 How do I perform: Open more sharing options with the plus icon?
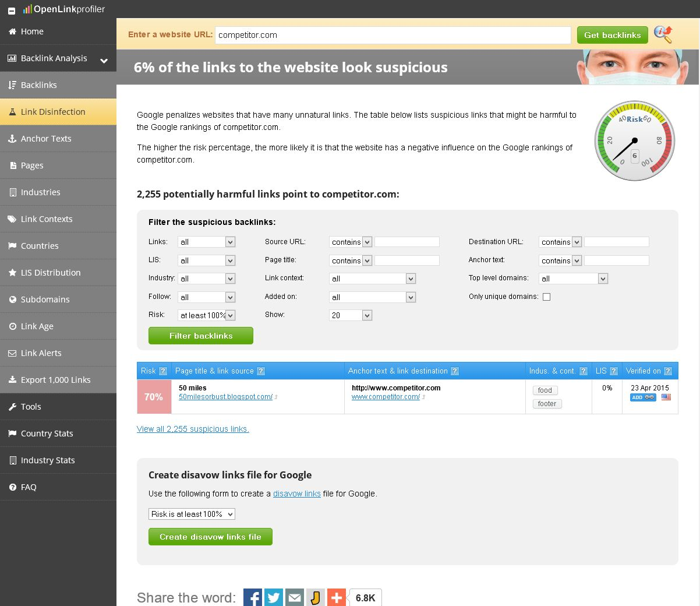click(337, 597)
